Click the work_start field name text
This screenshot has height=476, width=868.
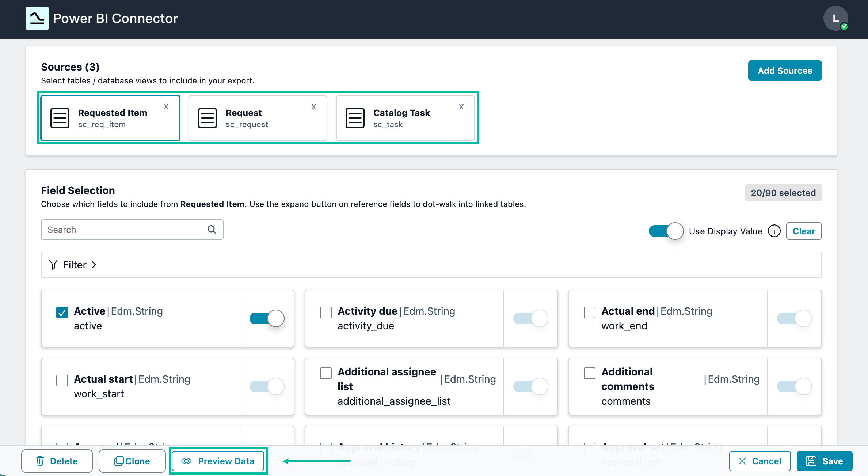click(99, 394)
